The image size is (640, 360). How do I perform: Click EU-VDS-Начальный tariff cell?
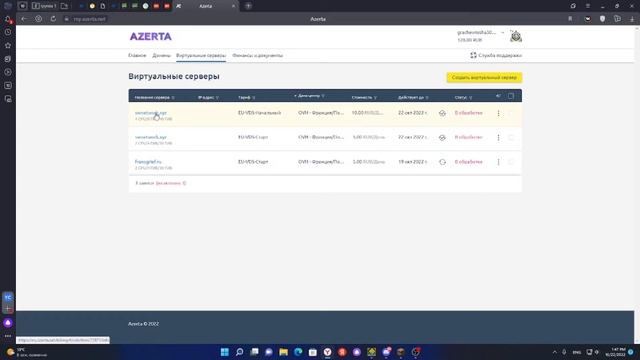tap(260, 113)
